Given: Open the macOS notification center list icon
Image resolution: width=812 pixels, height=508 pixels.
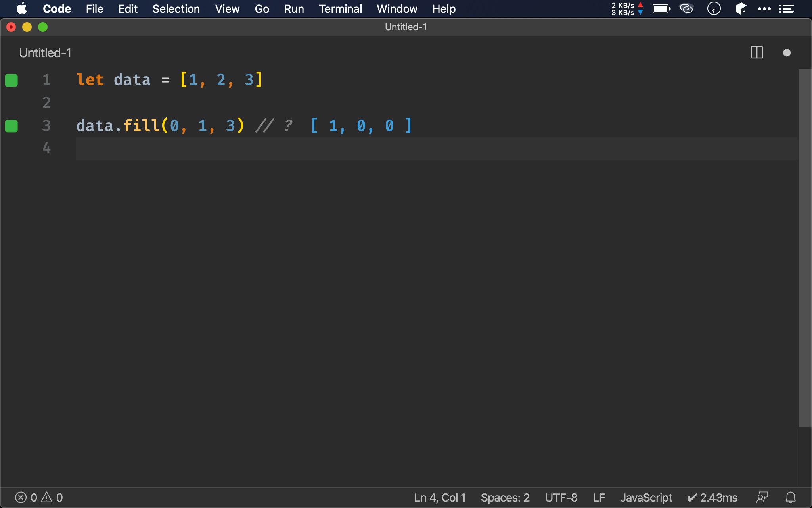Looking at the screenshot, I should pyautogui.click(x=786, y=9).
